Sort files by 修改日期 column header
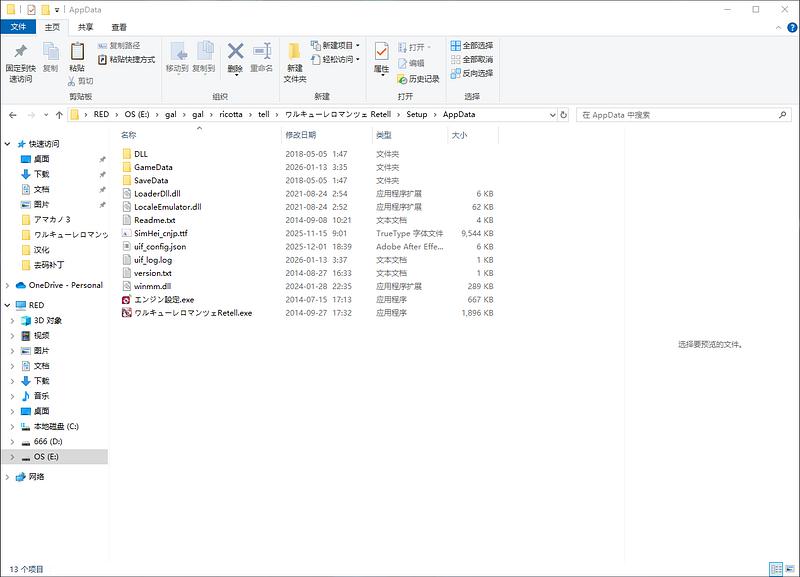Viewport: 800px width, 577px height. pos(301,135)
